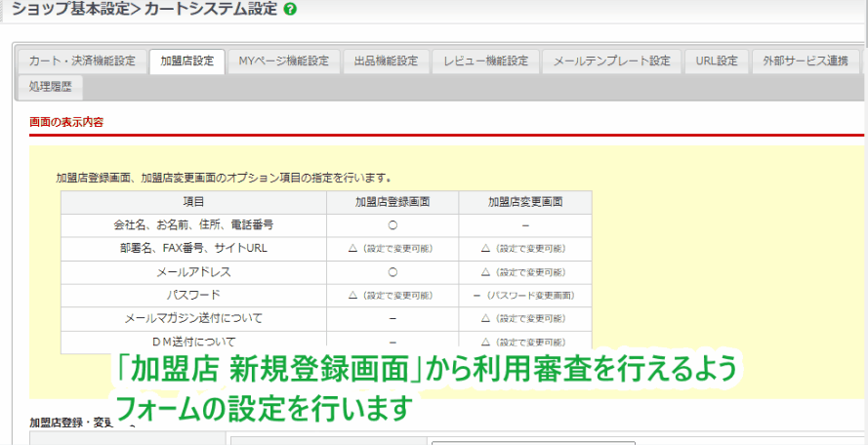Switch to the メールテンプレート設定 tab
The width and height of the screenshot is (868, 445).
[611, 61]
